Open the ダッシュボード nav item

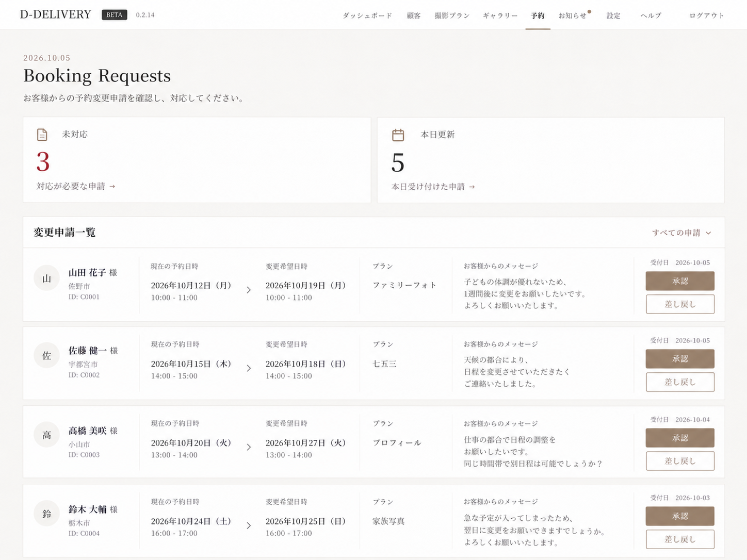tap(367, 15)
